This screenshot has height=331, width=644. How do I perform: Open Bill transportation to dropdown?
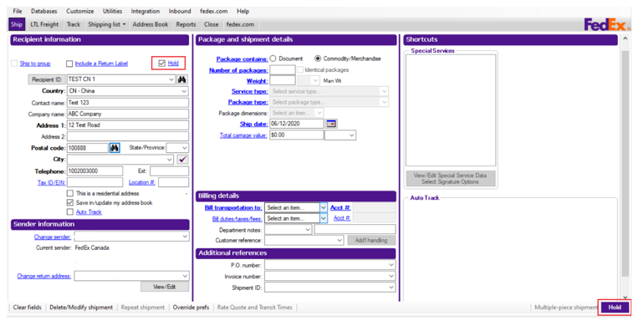[323, 208]
